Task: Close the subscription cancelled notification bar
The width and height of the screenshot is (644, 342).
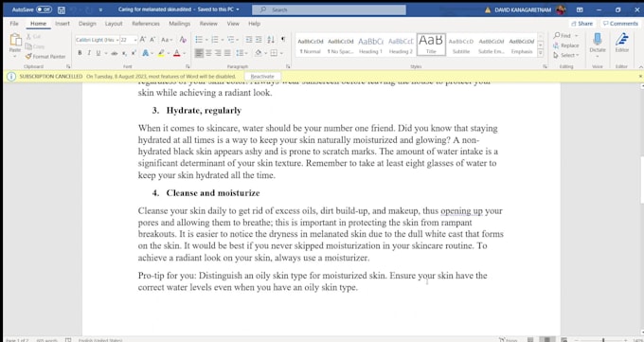Action: pos(640,77)
